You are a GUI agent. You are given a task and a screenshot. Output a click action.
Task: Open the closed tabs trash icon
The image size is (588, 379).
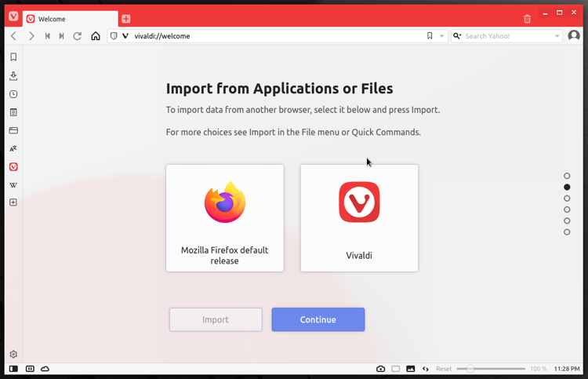pyautogui.click(x=528, y=19)
